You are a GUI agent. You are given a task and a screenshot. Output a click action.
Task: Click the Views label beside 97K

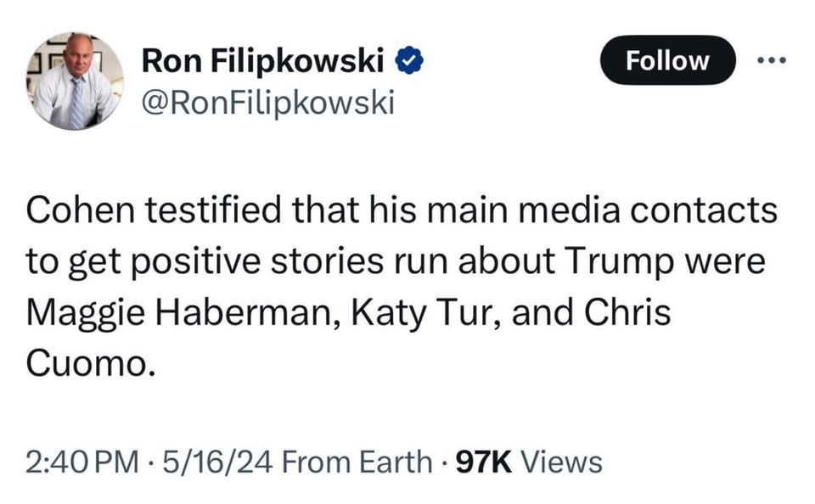pos(561,462)
